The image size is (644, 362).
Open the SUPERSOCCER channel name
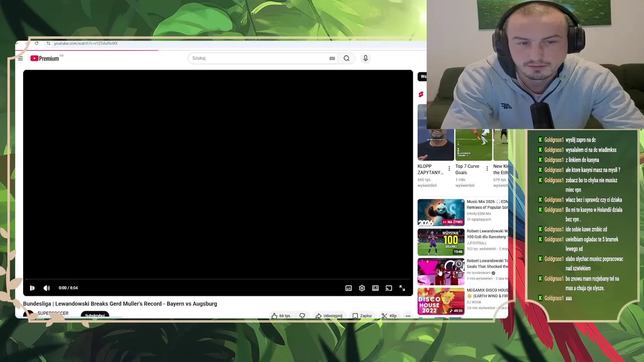53,313
